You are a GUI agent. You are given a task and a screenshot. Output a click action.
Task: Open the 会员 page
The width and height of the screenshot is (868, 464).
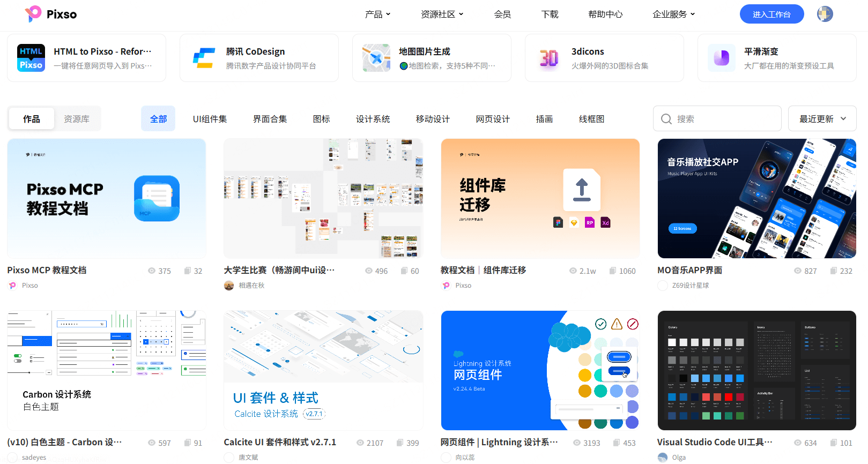point(502,14)
